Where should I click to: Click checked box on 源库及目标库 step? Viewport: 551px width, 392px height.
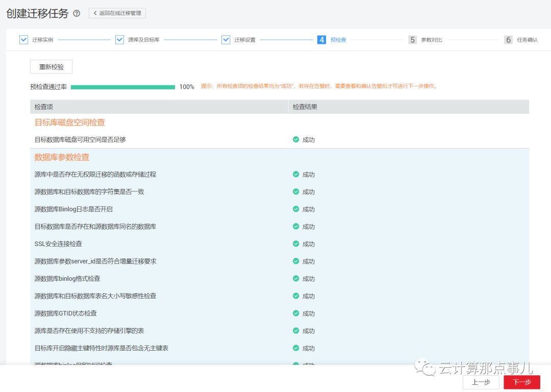pyautogui.click(x=119, y=39)
